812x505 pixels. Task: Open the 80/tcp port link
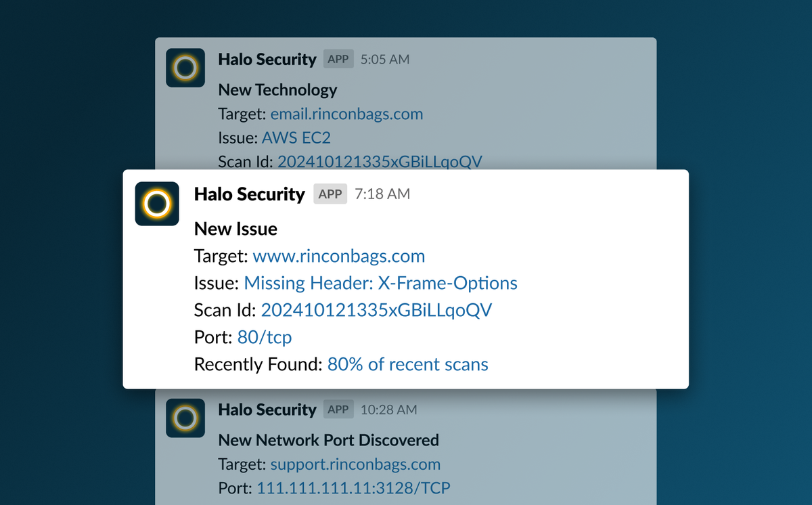point(264,337)
